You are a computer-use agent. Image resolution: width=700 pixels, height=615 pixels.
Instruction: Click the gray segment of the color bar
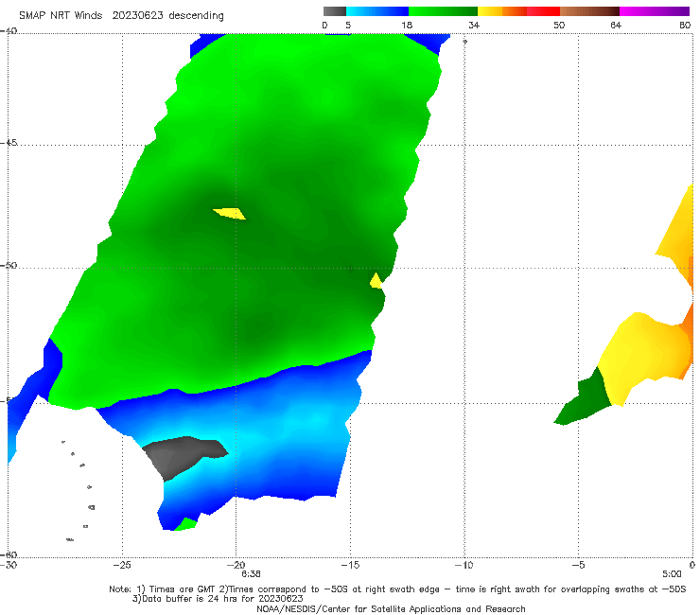point(335,11)
